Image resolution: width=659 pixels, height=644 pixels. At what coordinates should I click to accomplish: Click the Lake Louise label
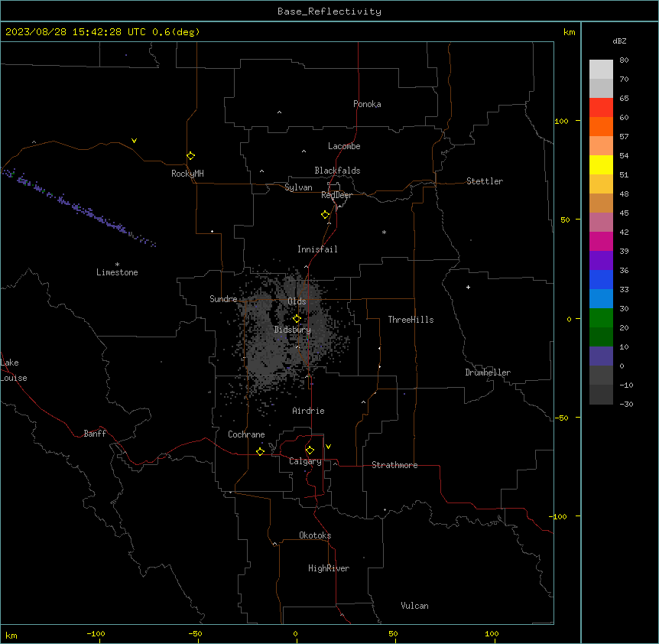tap(14, 370)
